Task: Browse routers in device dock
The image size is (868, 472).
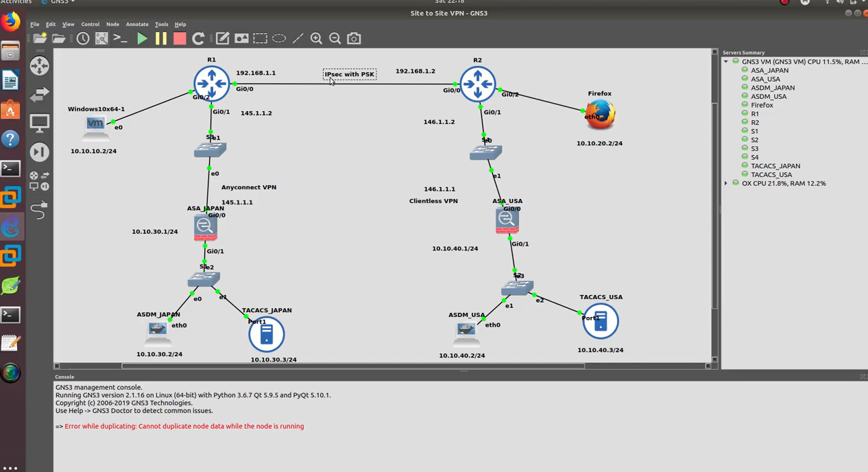Action: click(39, 66)
